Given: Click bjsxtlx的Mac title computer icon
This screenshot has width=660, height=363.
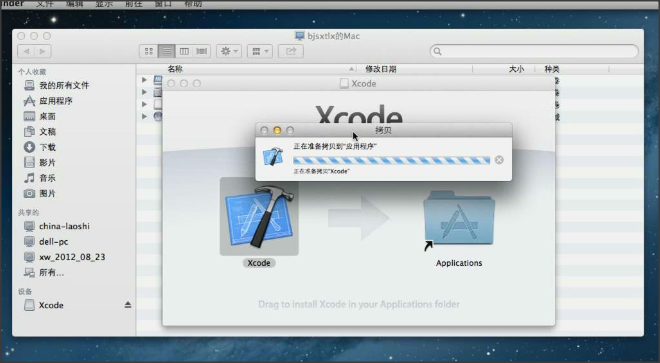Looking at the screenshot, I should click(x=300, y=36).
